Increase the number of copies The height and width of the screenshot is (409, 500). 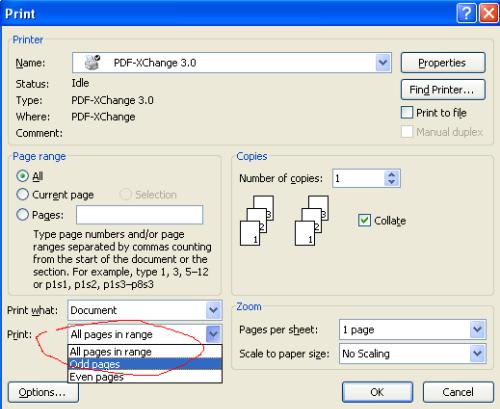(392, 175)
